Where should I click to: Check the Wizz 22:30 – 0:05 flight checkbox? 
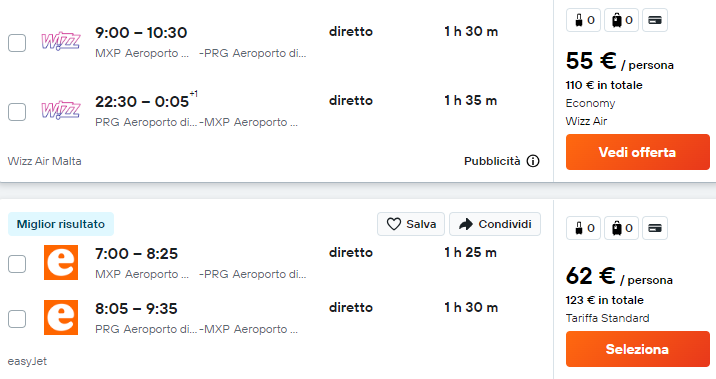click(17, 112)
